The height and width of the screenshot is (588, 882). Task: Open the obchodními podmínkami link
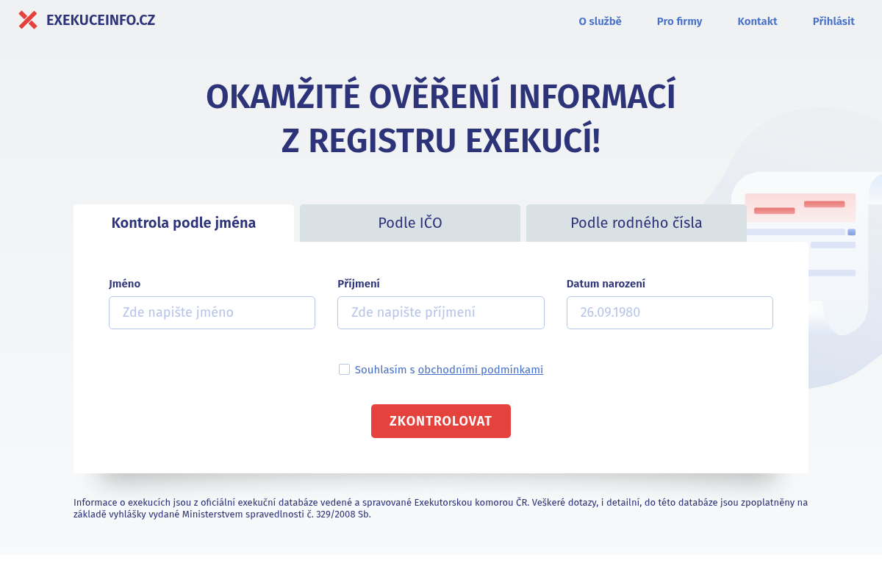(481, 370)
